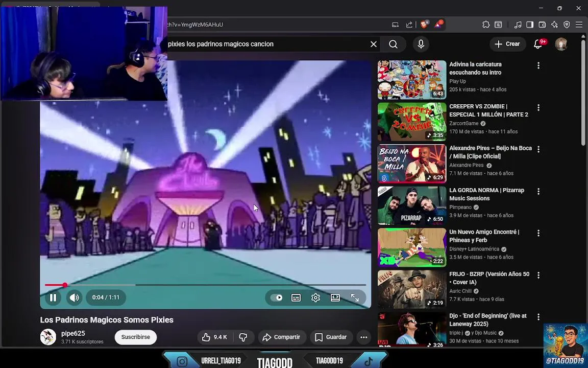Subscribe with the Suscribirse button
The image size is (588, 368).
(x=135, y=337)
